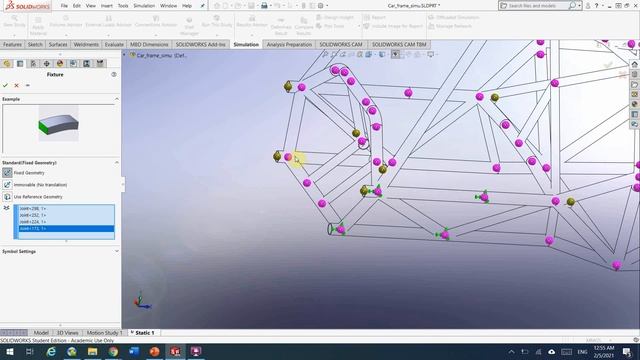Expand the Car_frame_simu flyout tree arrow
The height and width of the screenshot is (360, 640).
pos(124,55)
